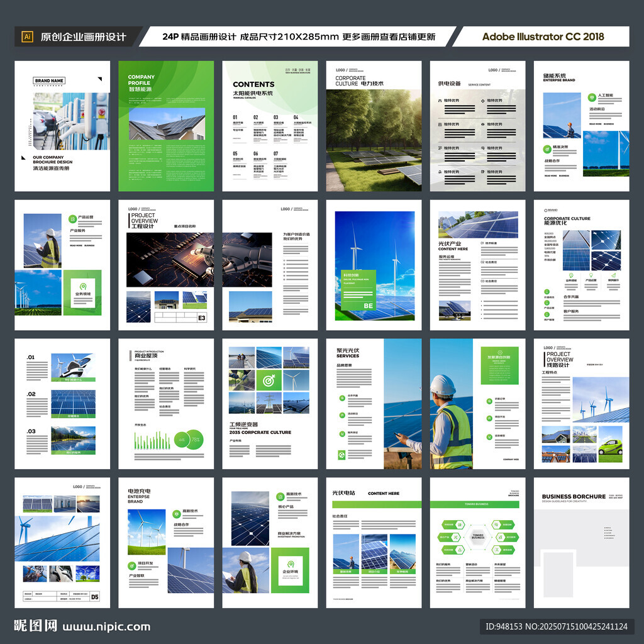Click the D5 label box
This screenshot has width=644, height=644.
(x=94, y=597)
